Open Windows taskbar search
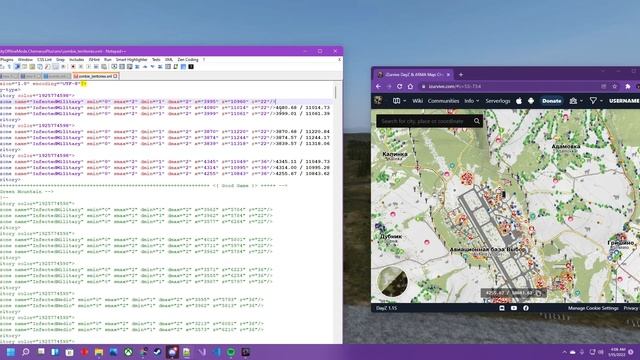Image resolution: width=640 pixels, height=360 pixels. 26,352
